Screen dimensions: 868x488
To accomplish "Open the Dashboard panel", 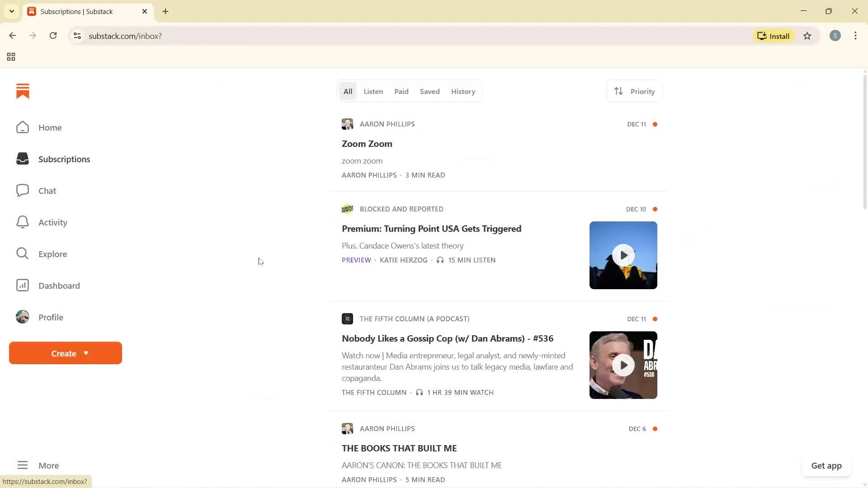I will pyautogui.click(x=59, y=285).
